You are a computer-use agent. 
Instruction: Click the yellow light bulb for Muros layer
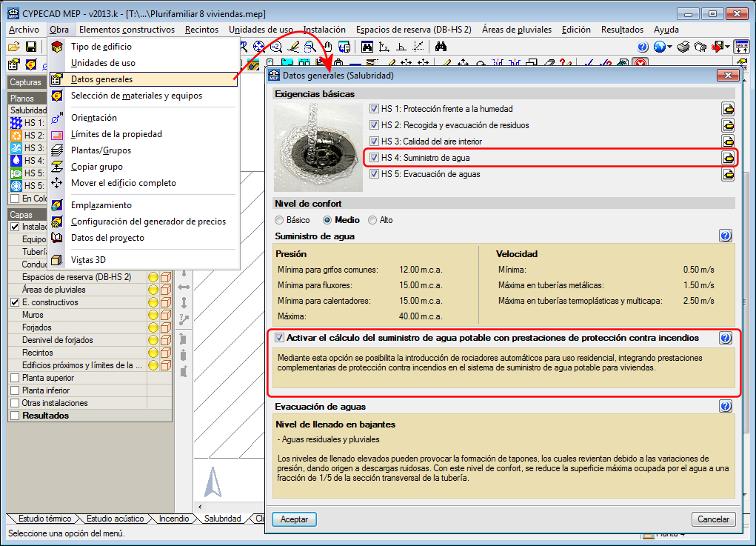tap(153, 315)
